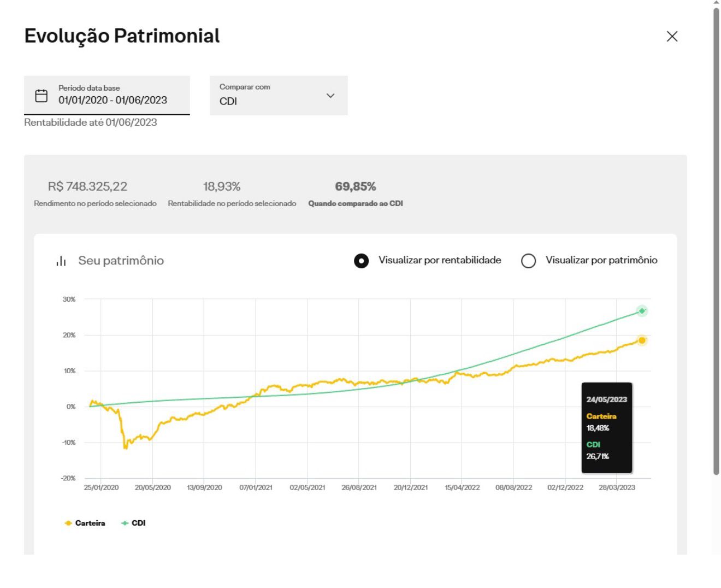Click the green CDI diamond end marker

[642, 311]
